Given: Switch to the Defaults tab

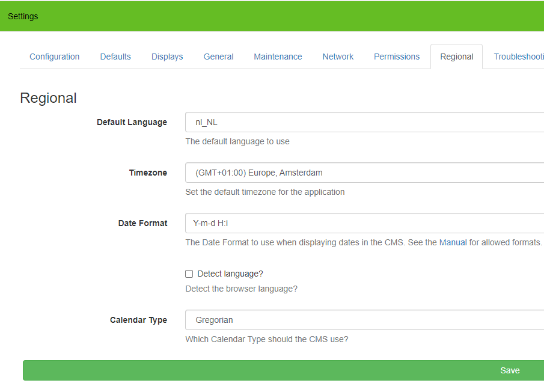Looking at the screenshot, I should point(115,57).
